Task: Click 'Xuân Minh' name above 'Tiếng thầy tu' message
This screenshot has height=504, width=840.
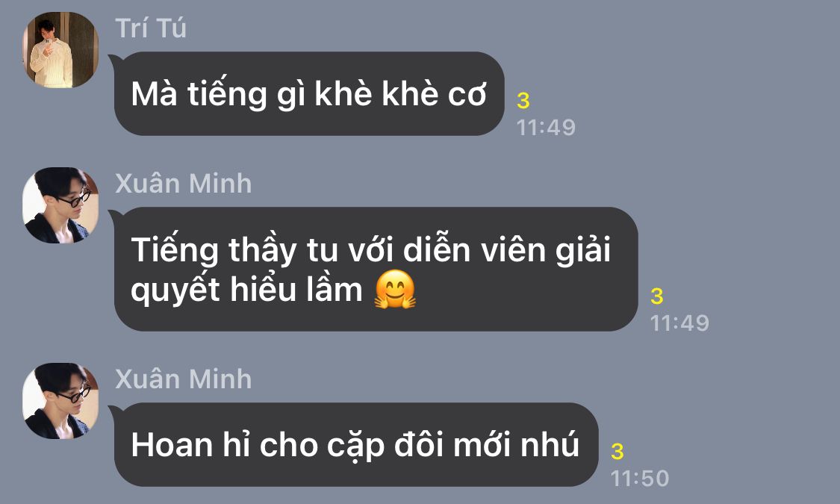Action: pyautogui.click(x=183, y=183)
